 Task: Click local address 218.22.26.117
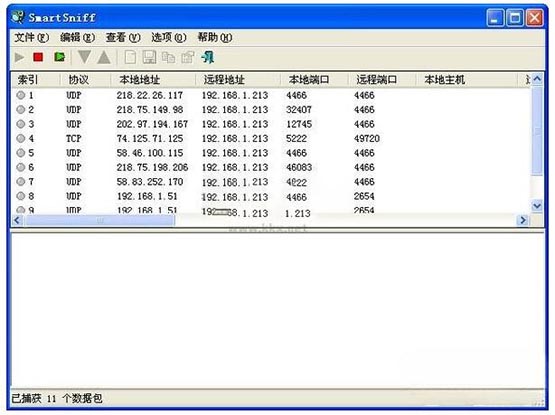point(150,95)
